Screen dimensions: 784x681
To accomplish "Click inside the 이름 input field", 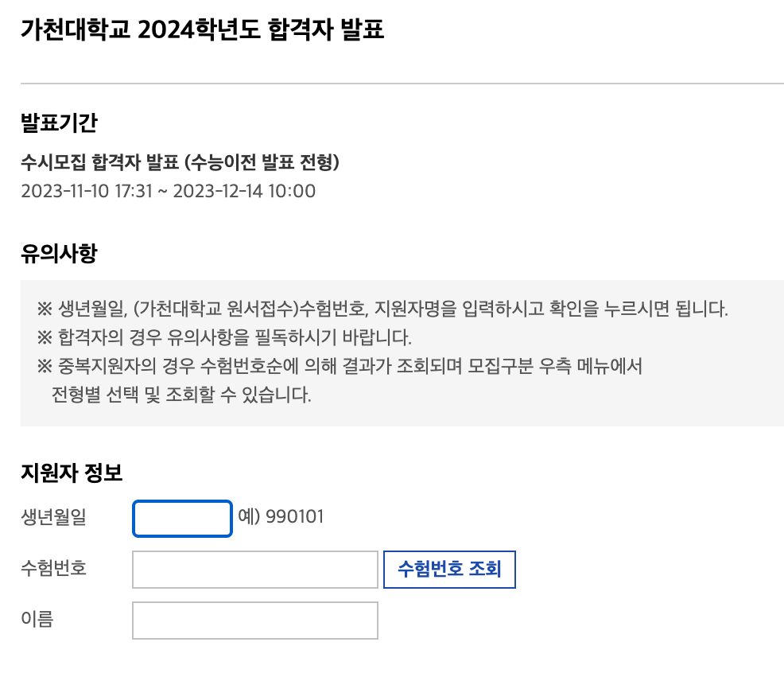I will [254, 621].
